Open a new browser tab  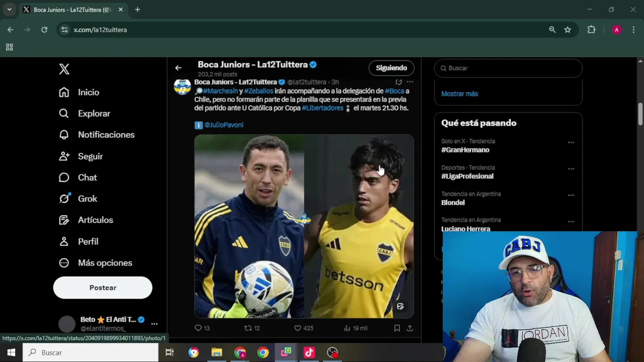137,10
